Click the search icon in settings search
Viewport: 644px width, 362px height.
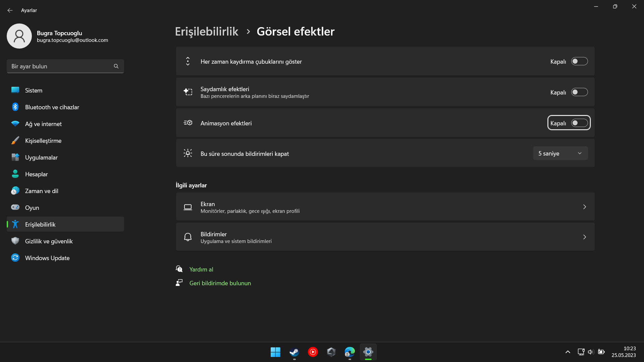point(116,66)
